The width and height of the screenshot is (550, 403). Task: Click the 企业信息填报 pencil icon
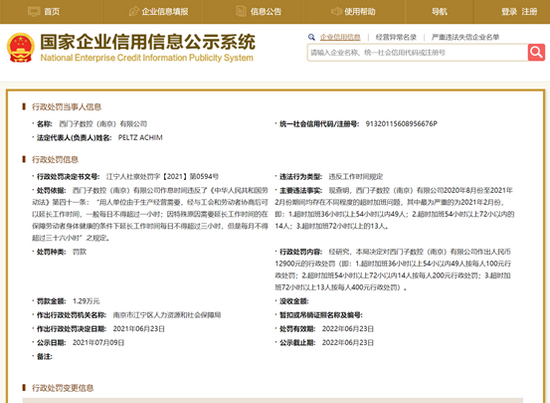point(133,12)
